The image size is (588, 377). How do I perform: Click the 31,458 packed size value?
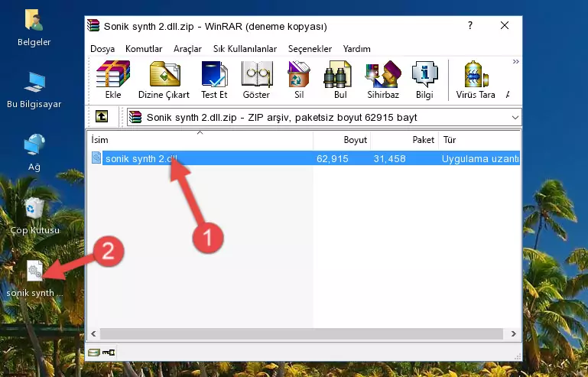pyautogui.click(x=389, y=159)
